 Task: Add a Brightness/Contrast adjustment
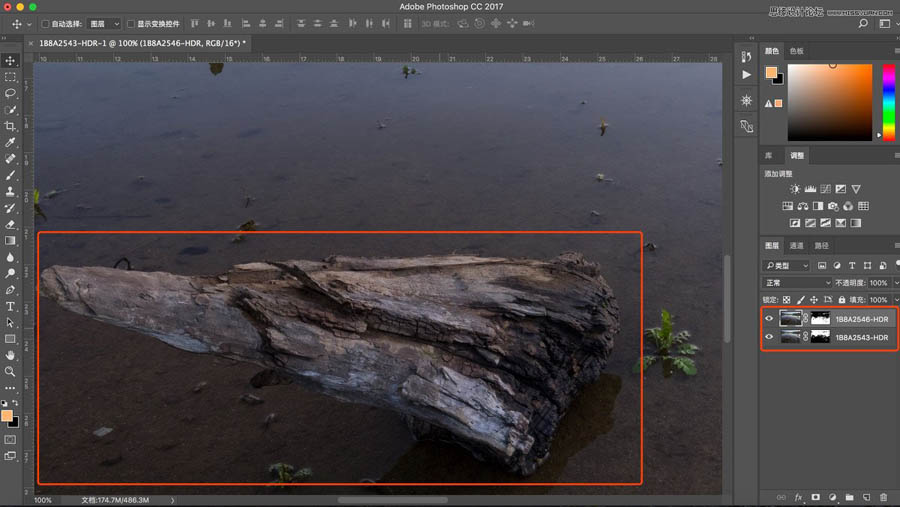pos(795,189)
